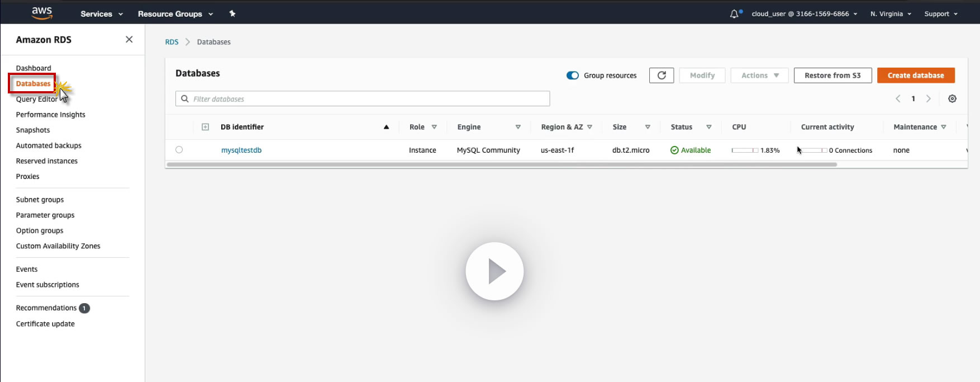
Task: Expand all rows plus icon in header
Action: coord(205,127)
